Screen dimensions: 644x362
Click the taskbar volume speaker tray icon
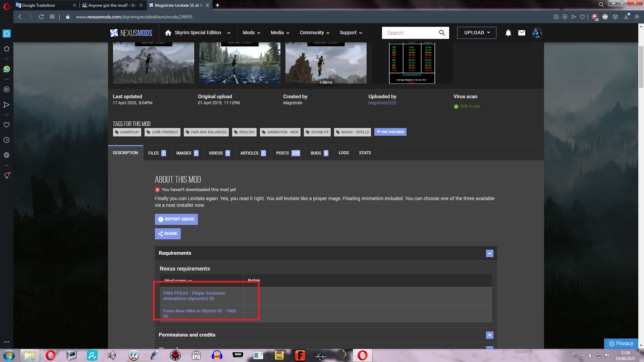(590, 355)
